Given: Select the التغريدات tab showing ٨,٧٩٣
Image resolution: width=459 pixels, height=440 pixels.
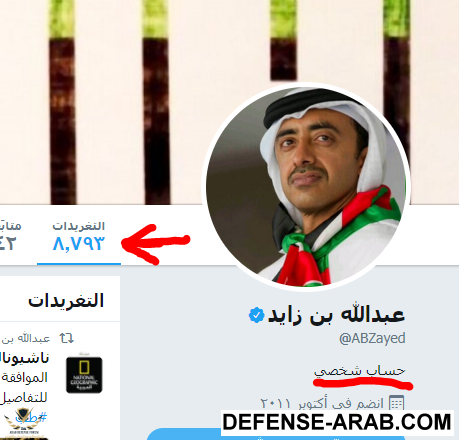Looking at the screenshot, I should [79, 237].
